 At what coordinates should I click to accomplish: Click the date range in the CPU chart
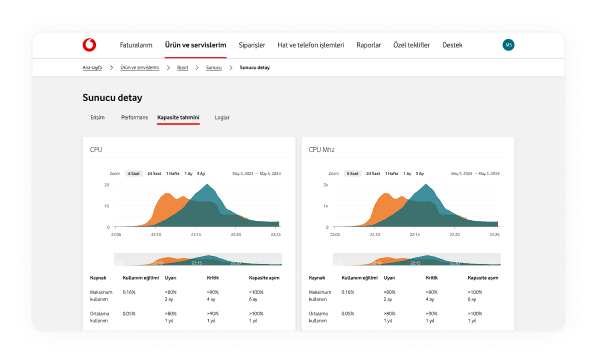pos(256,174)
